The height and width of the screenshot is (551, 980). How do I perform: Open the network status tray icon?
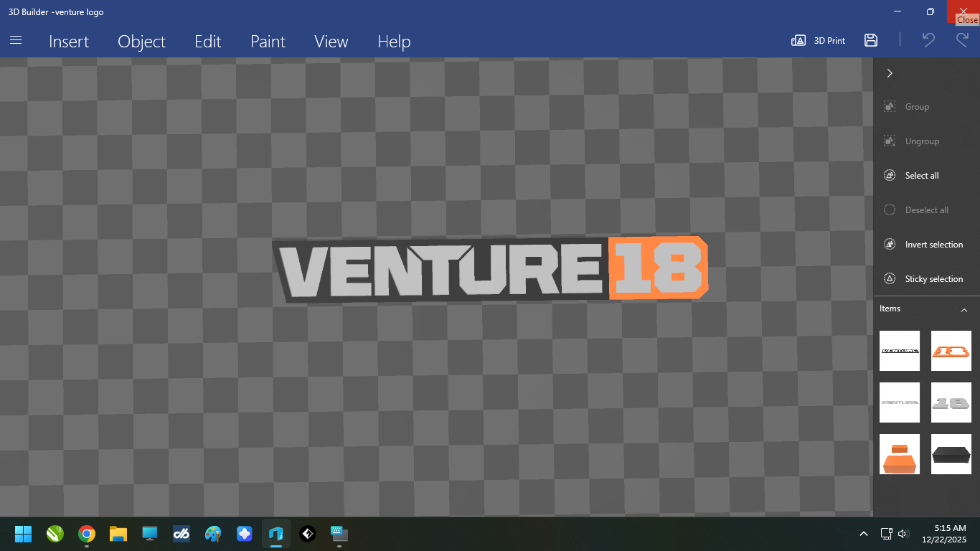886,534
